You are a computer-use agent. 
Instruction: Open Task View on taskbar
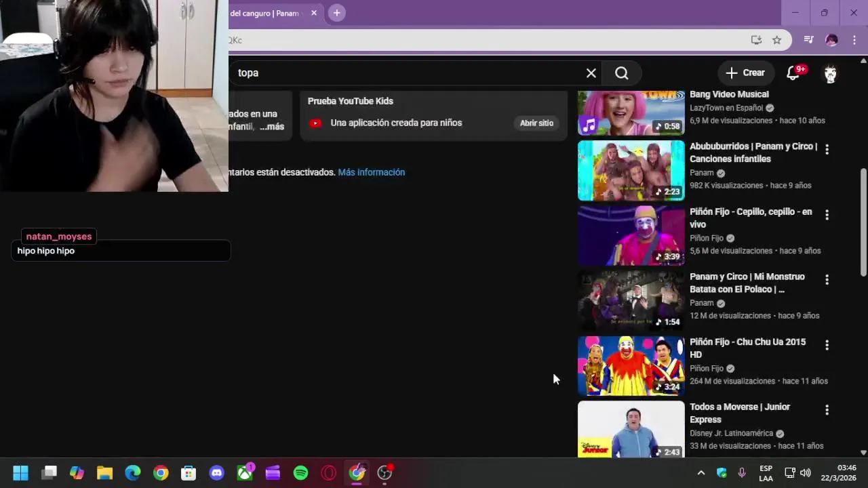[x=49, y=473]
